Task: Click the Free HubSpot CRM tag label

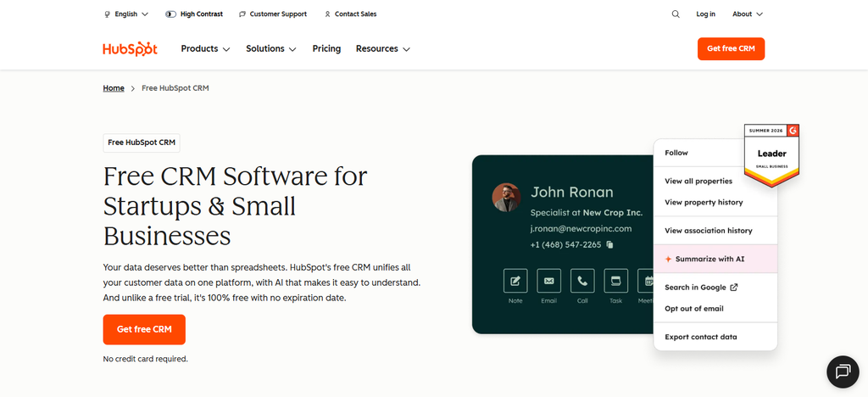Action: (x=142, y=143)
